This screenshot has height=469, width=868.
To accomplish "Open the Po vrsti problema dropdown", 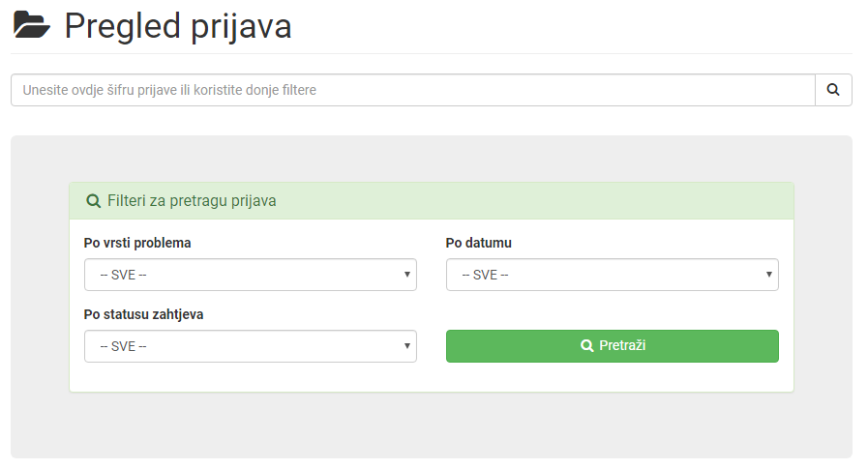I will [x=251, y=275].
